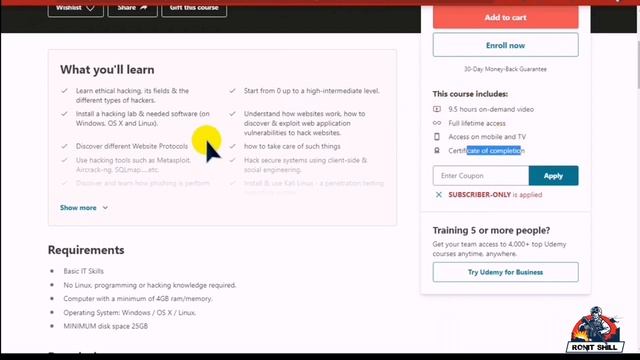Click '30-Day Money-Back Guarantee' text
The width and height of the screenshot is (640, 360).
click(505, 69)
